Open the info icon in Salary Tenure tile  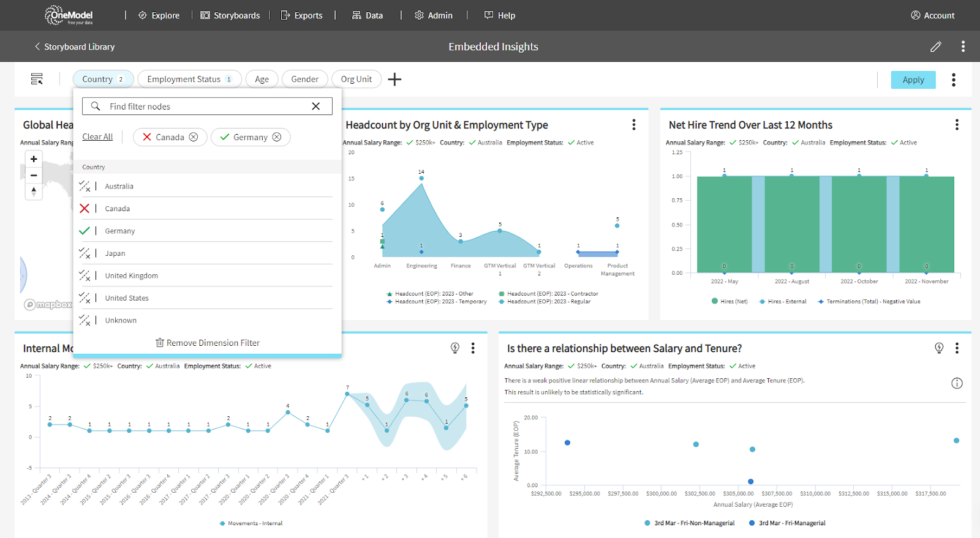click(957, 383)
